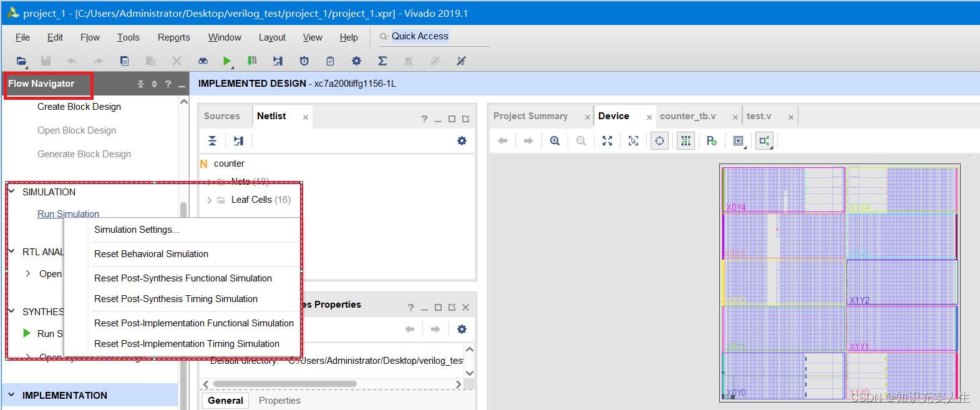Click Program Device green arrow icon

(251, 61)
